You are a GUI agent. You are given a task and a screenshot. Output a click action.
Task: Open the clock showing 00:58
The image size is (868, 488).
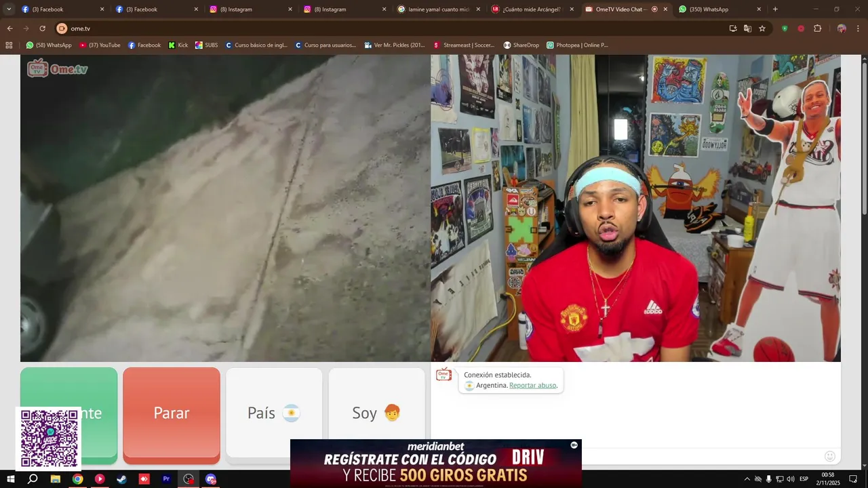[x=828, y=479]
